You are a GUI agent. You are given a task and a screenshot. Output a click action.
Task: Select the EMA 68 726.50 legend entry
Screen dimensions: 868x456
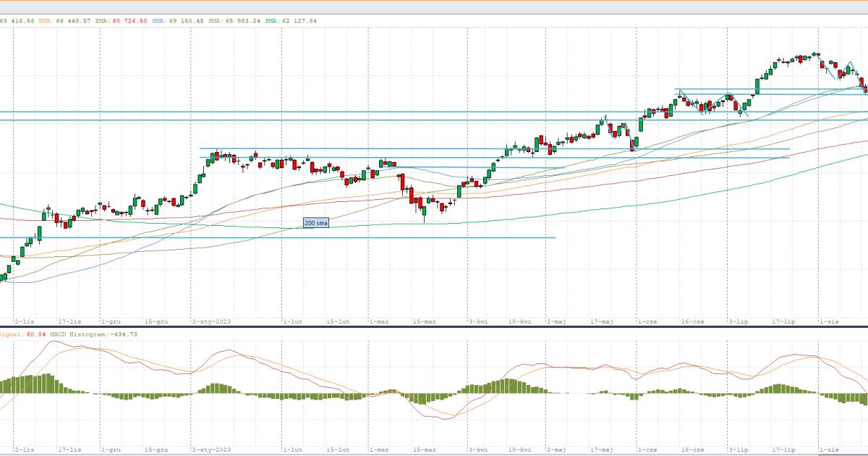tap(121, 21)
